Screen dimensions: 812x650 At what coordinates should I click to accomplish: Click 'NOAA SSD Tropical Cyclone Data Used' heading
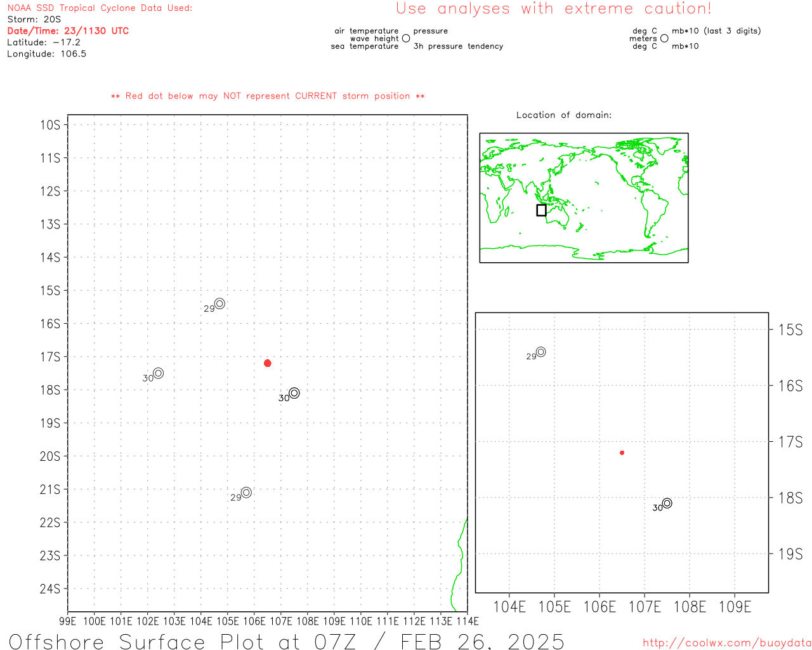click(100, 8)
